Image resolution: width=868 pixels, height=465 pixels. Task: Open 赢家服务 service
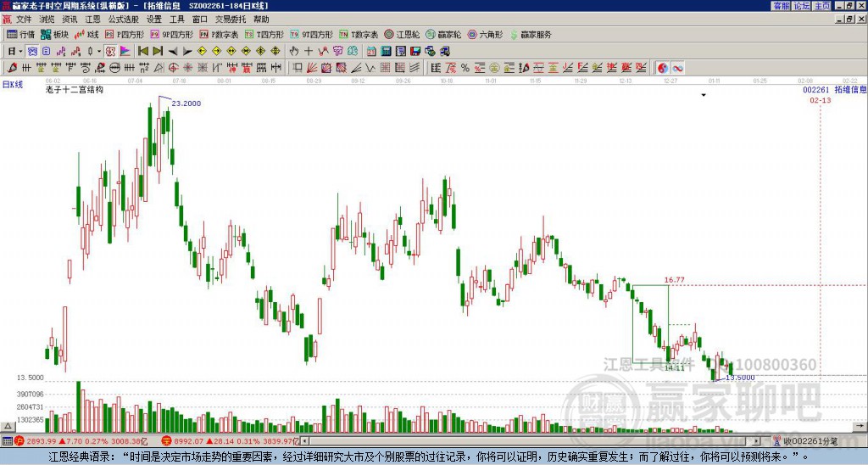pos(531,34)
